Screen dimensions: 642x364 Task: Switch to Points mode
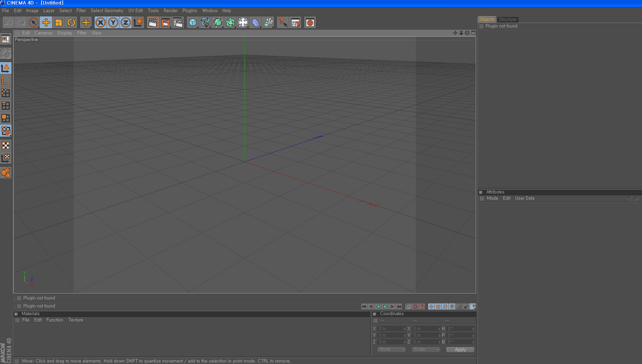(x=6, y=93)
